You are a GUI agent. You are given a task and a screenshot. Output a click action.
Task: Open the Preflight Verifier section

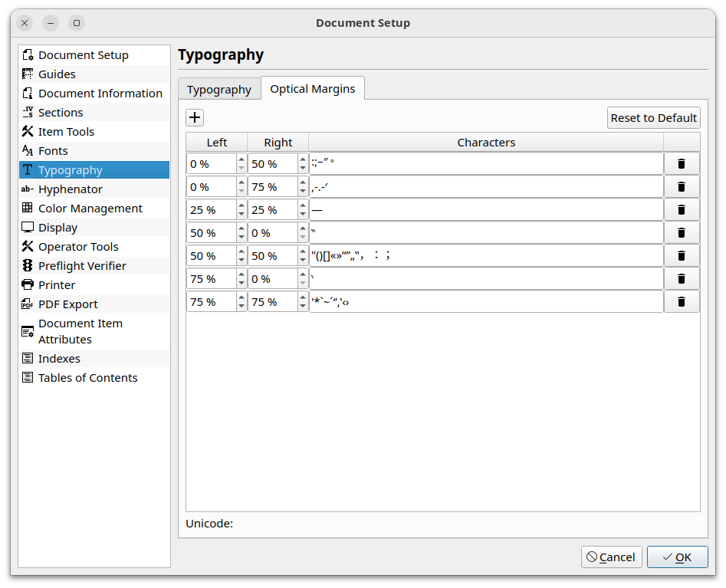(x=82, y=266)
